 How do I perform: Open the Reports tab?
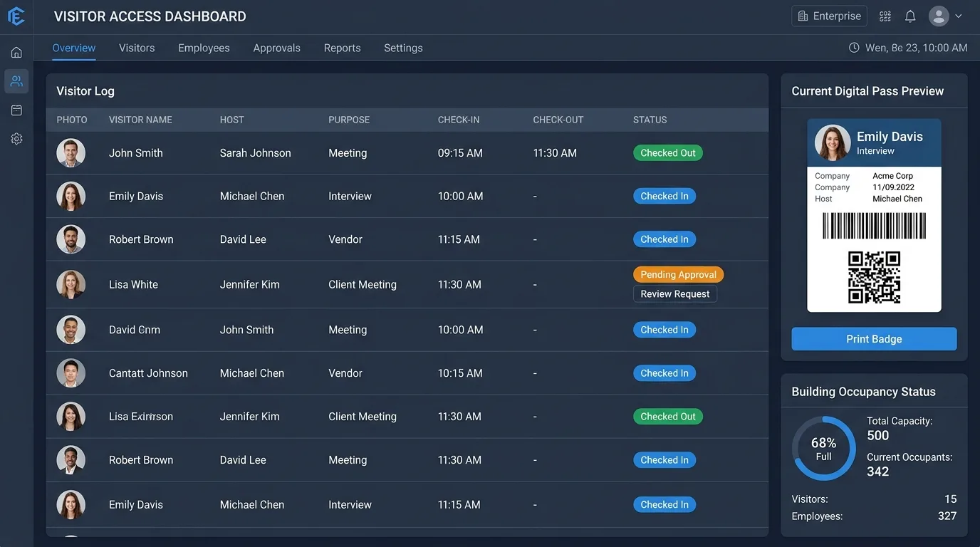tap(343, 48)
